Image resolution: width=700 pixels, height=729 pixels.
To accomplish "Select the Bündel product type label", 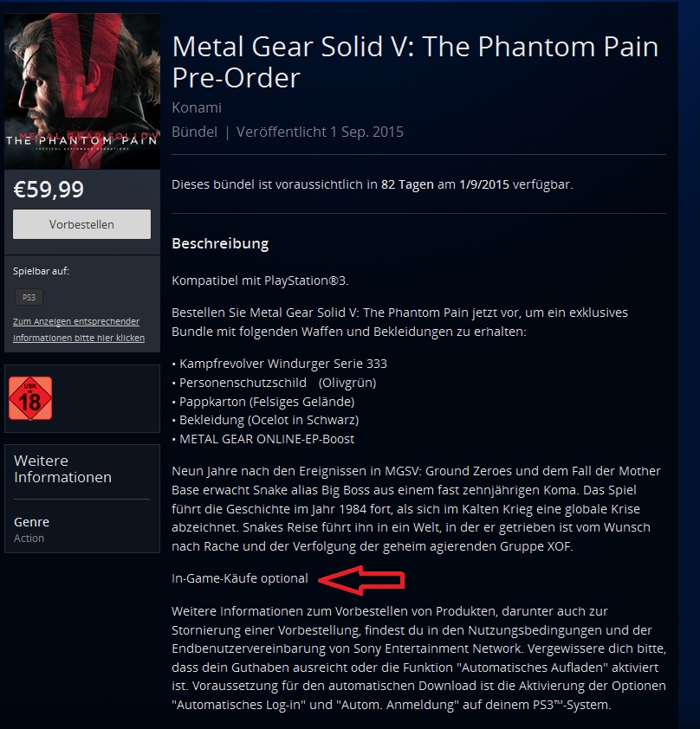I will point(194,132).
